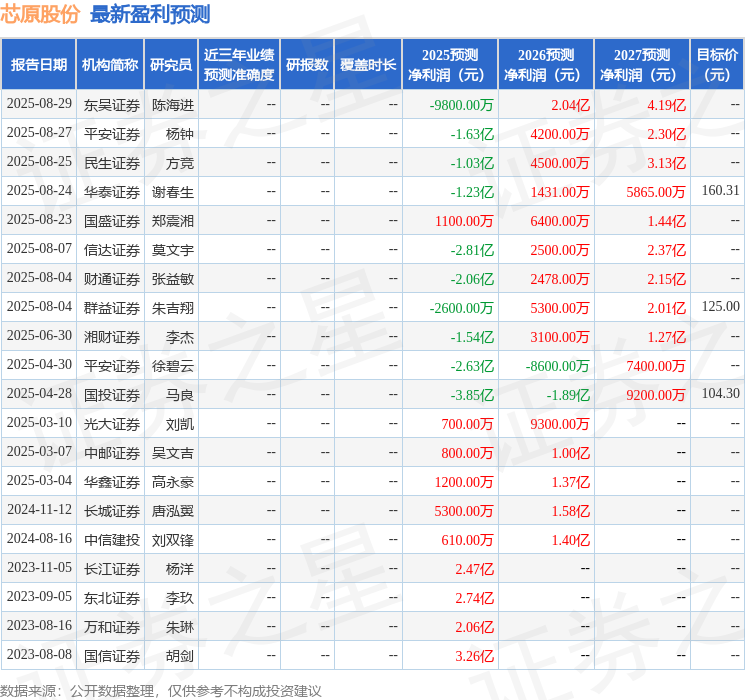Screen dimensions: 745x700
Task: Click 长城证券 2025 forecast 5300.00万
Action: [x=464, y=511]
